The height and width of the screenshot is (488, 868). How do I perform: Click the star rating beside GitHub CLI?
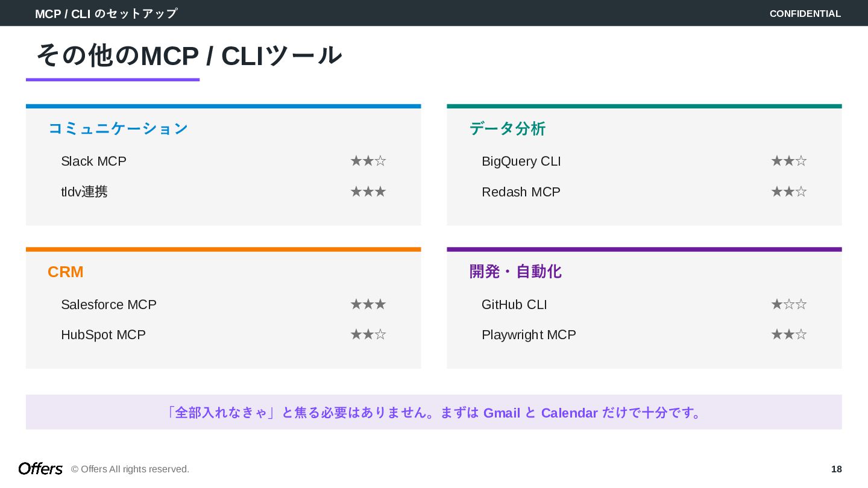(789, 304)
